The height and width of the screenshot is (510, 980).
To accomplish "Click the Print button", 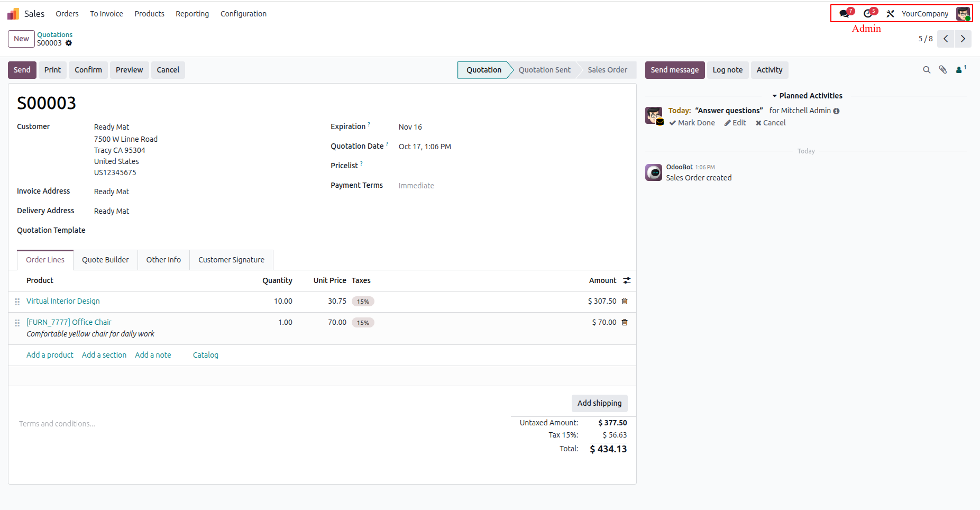I will pos(52,70).
